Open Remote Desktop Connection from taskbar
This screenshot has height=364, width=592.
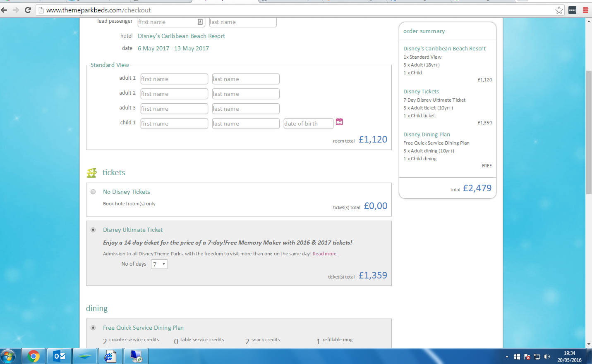click(x=136, y=356)
